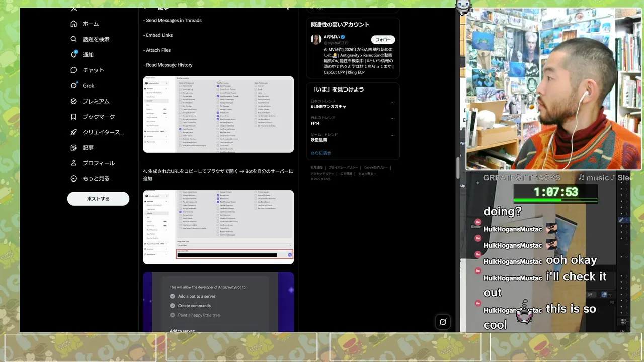Expand the もっと見る sidebar menu
Screen dimensions: 644x362
pos(90,178)
